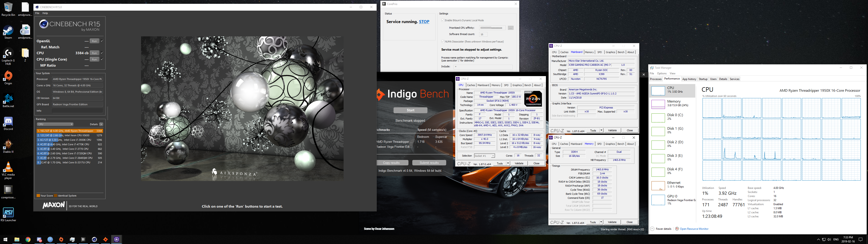This screenshot has width=868, height=244.
Task: Open the Logitech G HUB desktop icon
Action: (x=8, y=57)
